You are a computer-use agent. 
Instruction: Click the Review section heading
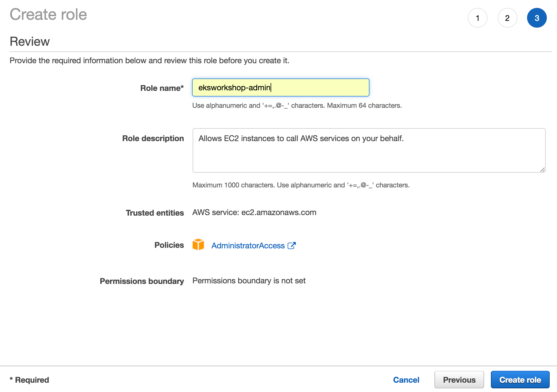point(30,41)
